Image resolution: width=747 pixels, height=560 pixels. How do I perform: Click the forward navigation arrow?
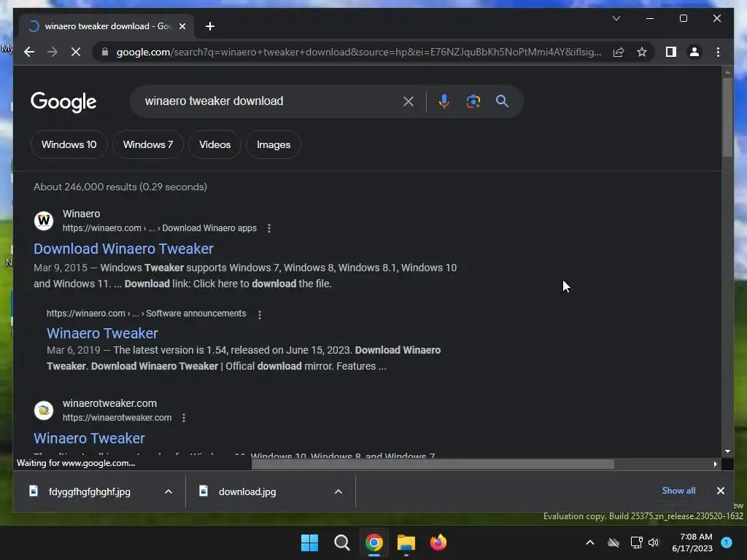[x=53, y=52]
